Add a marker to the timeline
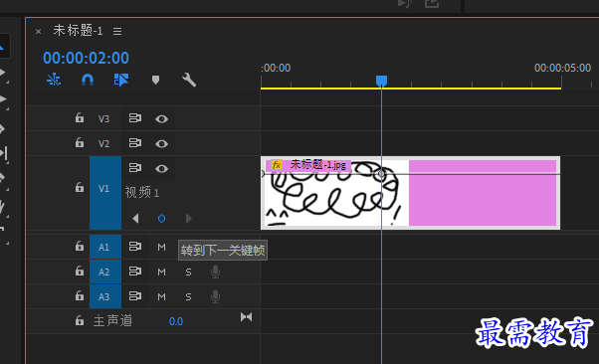Viewport: 599px width, 364px height. pos(155,80)
